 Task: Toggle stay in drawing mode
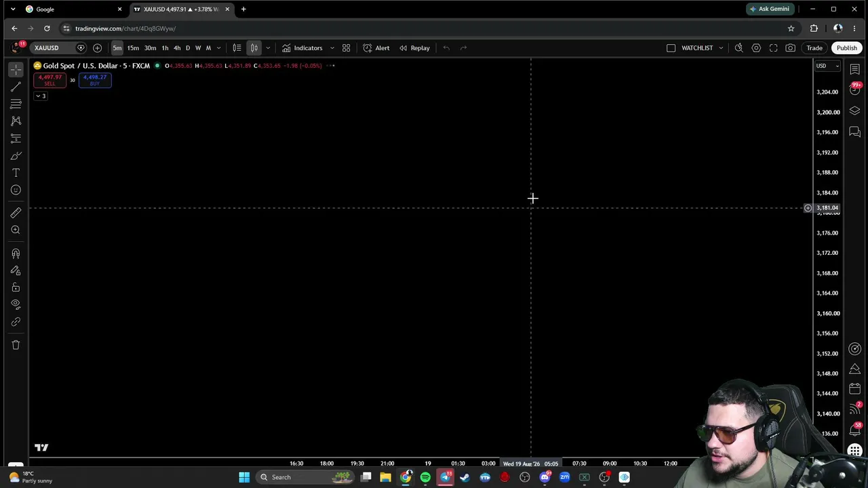click(x=16, y=270)
